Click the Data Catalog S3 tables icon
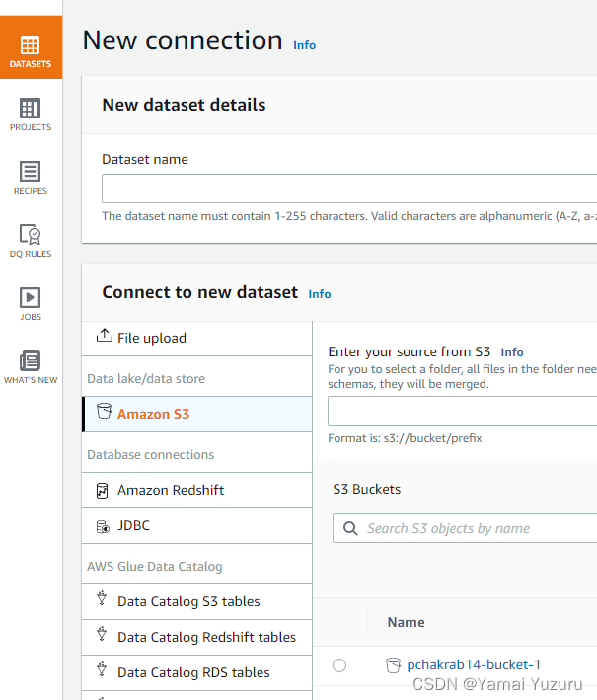The width and height of the screenshot is (597, 700). (102, 598)
